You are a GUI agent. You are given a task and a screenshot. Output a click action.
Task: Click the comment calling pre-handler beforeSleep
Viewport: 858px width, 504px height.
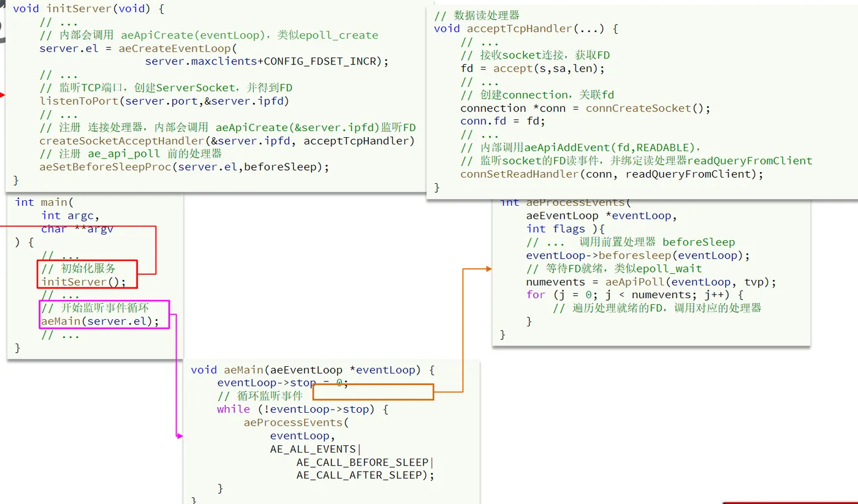click(631, 242)
